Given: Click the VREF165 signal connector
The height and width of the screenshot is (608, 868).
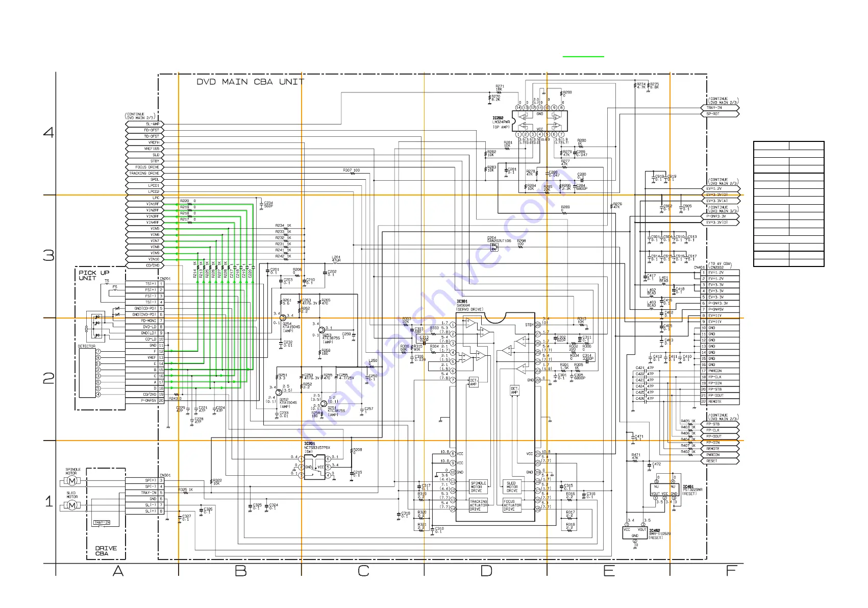Looking at the screenshot, I should [x=144, y=149].
